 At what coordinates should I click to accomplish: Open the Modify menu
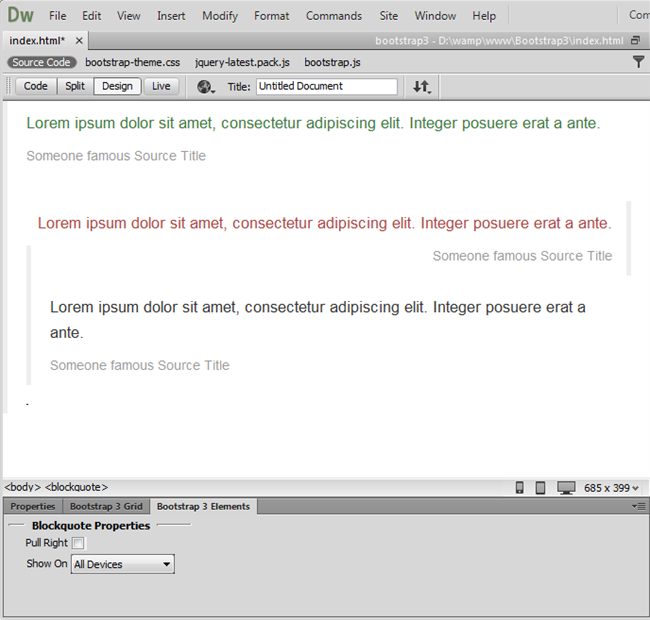tap(220, 16)
